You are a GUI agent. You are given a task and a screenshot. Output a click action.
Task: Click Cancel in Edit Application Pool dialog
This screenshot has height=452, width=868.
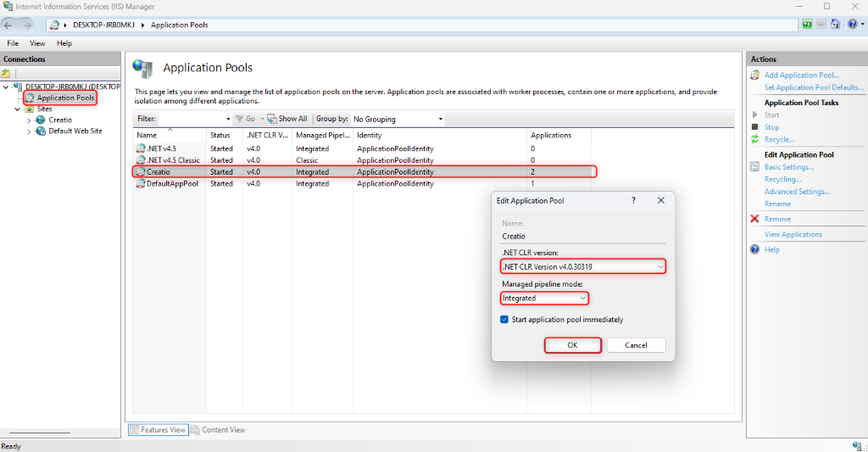(636, 345)
